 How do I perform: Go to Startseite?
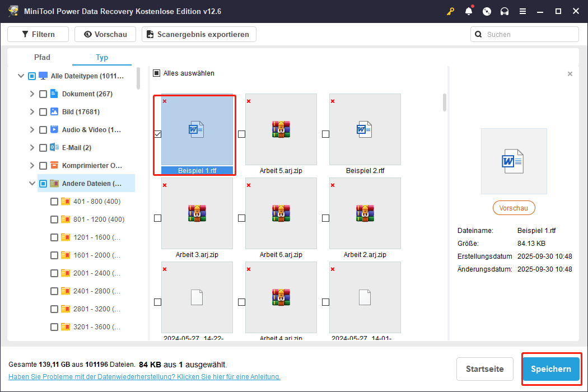(x=484, y=368)
